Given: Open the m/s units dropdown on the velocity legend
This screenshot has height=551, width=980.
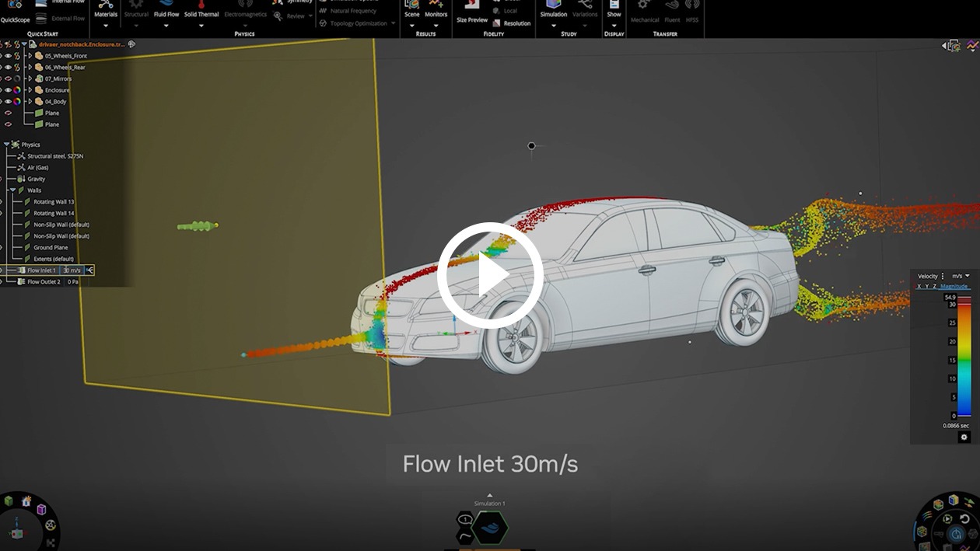Looking at the screenshot, I should point(960,276).
